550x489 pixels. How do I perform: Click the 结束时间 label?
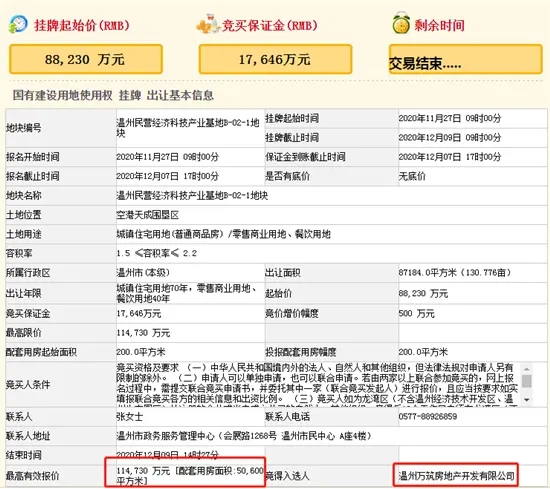[24, 455]
